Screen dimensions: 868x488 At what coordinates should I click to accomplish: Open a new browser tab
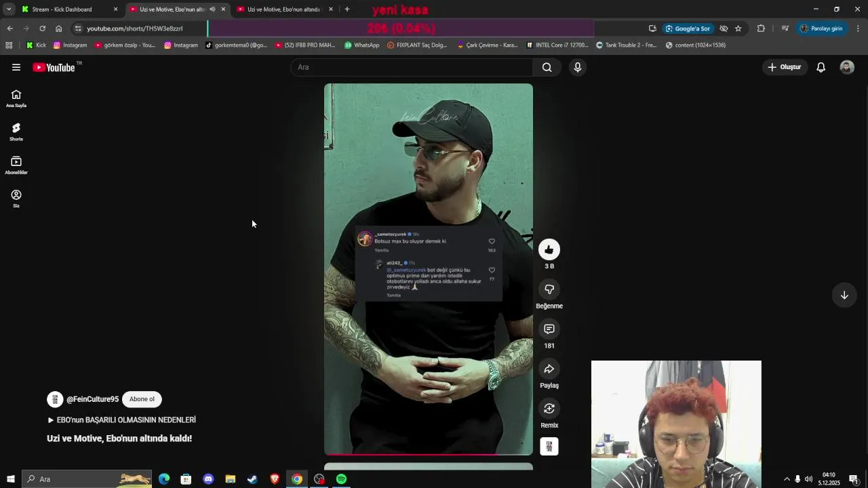347,9
